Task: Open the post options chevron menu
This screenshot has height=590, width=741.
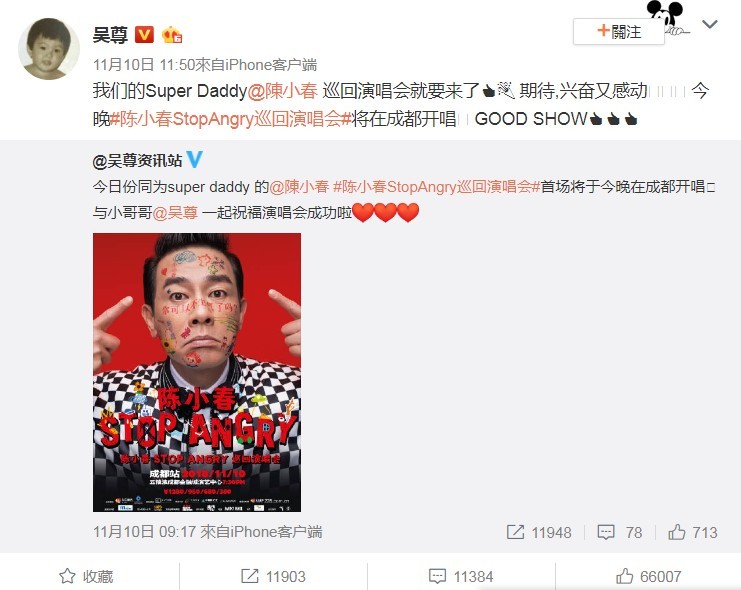Action: click(710, 24)
